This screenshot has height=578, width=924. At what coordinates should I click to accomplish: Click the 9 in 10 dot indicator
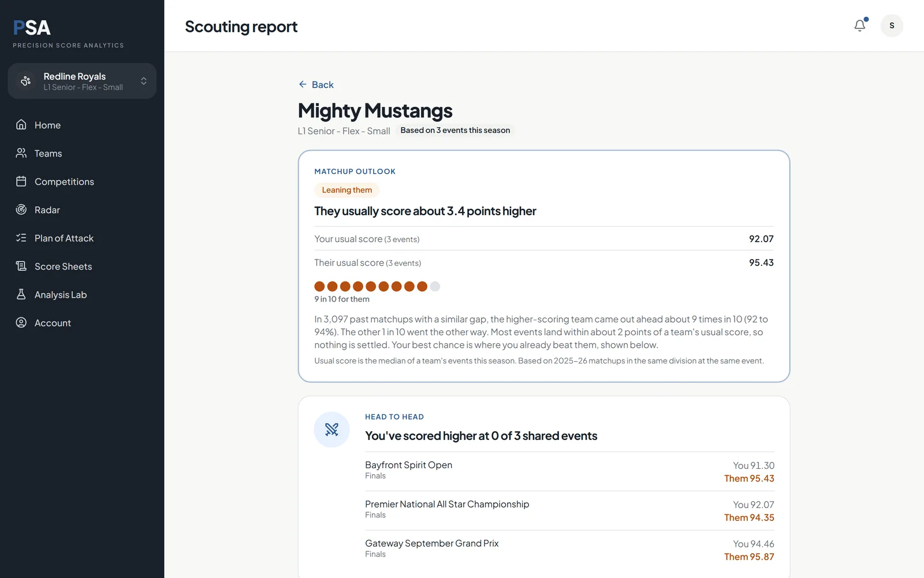pyautogui.click(x=377, y=286)
